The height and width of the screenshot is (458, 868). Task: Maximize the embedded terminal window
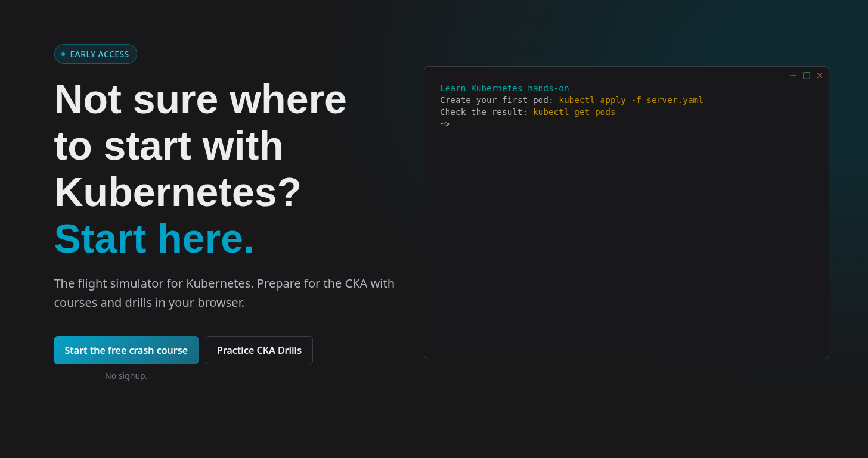(807, 76)
